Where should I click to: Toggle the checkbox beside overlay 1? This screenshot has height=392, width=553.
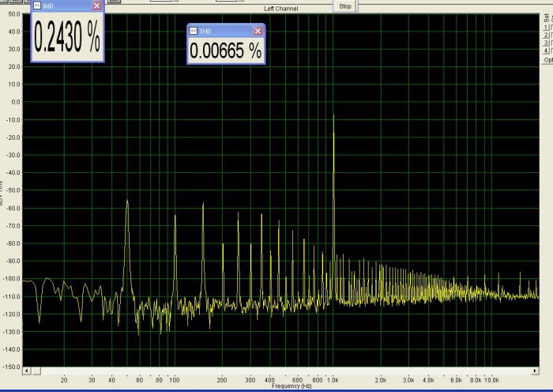coord(551,28)
